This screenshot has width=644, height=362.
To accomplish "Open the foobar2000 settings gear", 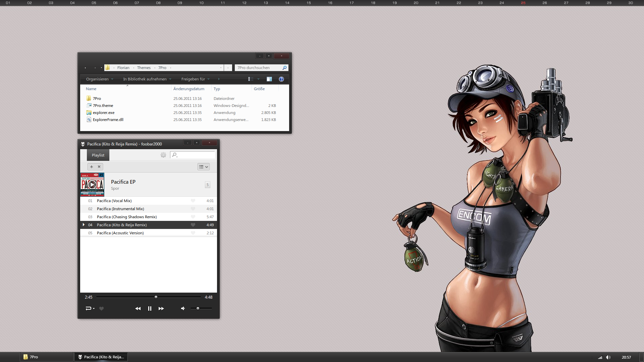I will tap(163, 155).
